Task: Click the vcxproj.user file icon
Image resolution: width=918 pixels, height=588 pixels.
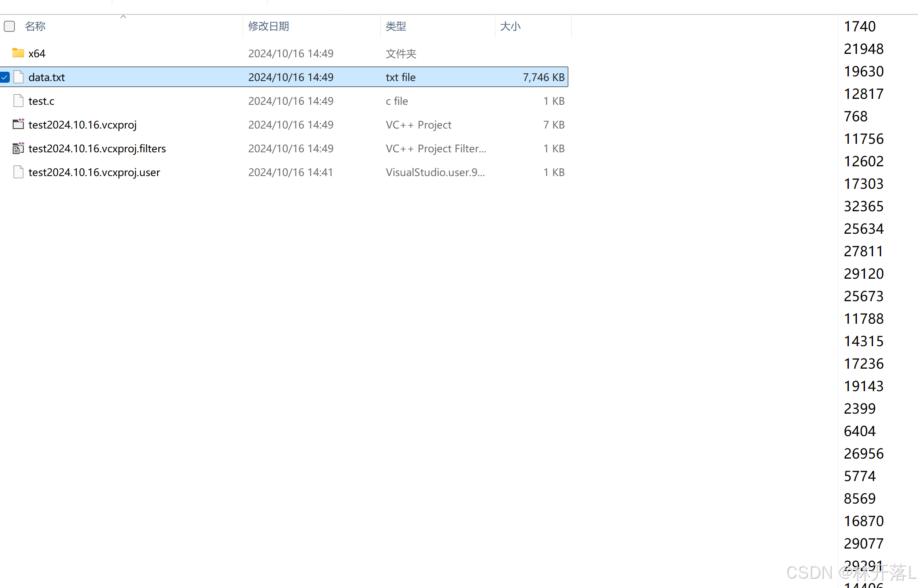Action: pos(18,172)
